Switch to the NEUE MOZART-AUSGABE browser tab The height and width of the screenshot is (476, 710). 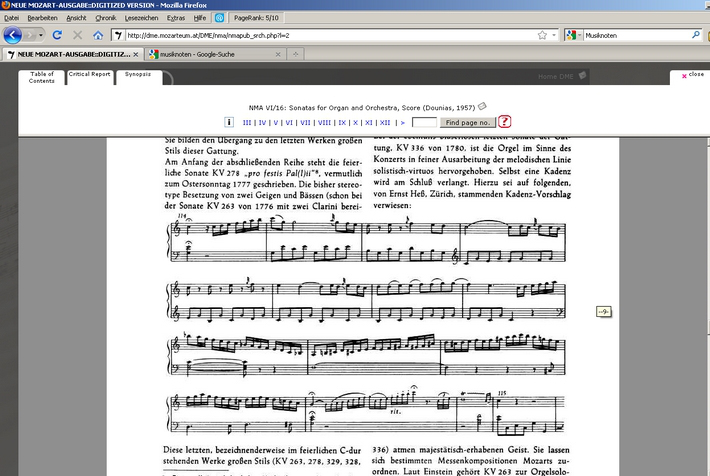74,54
